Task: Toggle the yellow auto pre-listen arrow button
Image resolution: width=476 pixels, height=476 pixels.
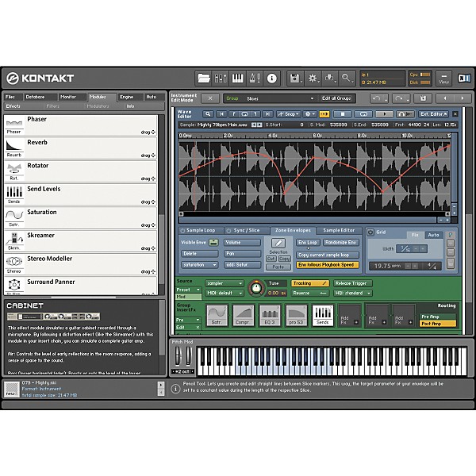Action: pyautogui.click(x=324, y=114)
